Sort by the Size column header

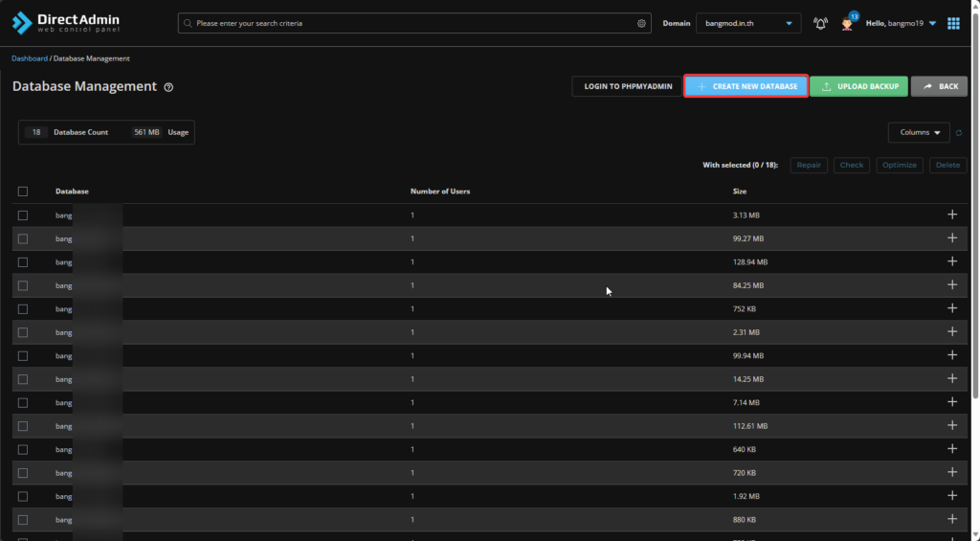(739, 192)
